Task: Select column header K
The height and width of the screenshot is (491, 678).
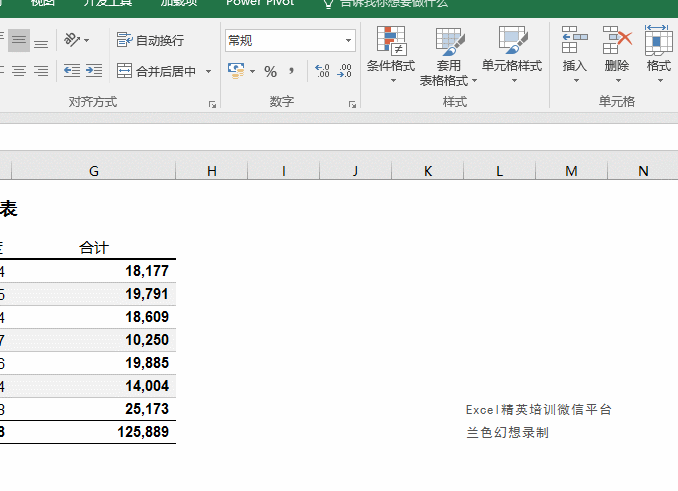Action: [x=428, y=171]
